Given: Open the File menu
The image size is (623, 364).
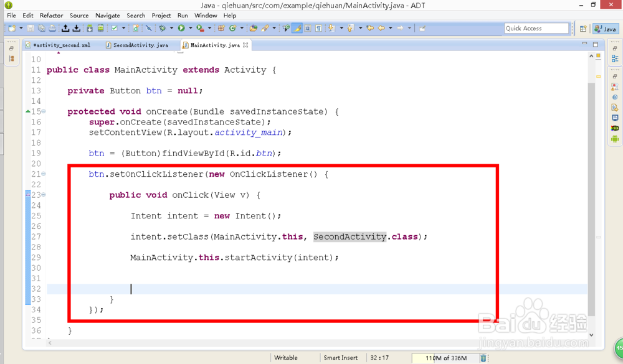Looking at the screenshot, I should click(11, 16).
